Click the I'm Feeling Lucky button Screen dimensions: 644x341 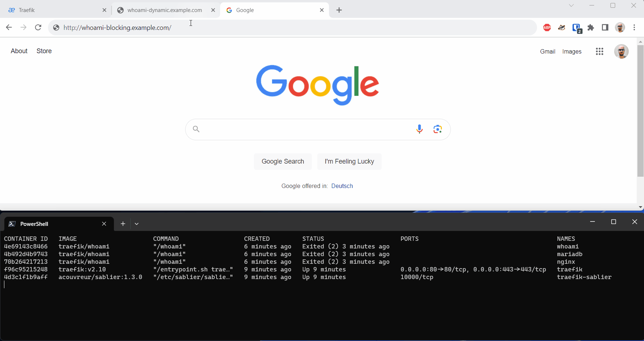click(349, 161)
